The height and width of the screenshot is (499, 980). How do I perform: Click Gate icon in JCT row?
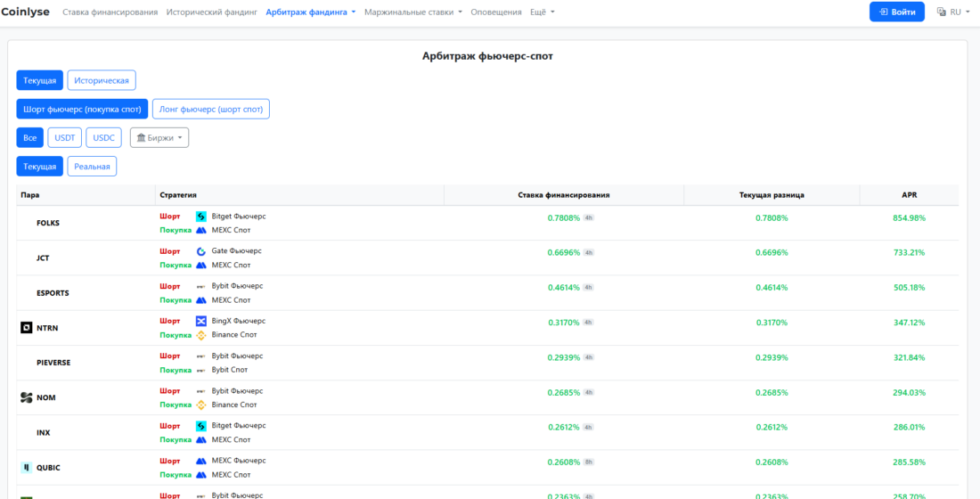point(201,251)
